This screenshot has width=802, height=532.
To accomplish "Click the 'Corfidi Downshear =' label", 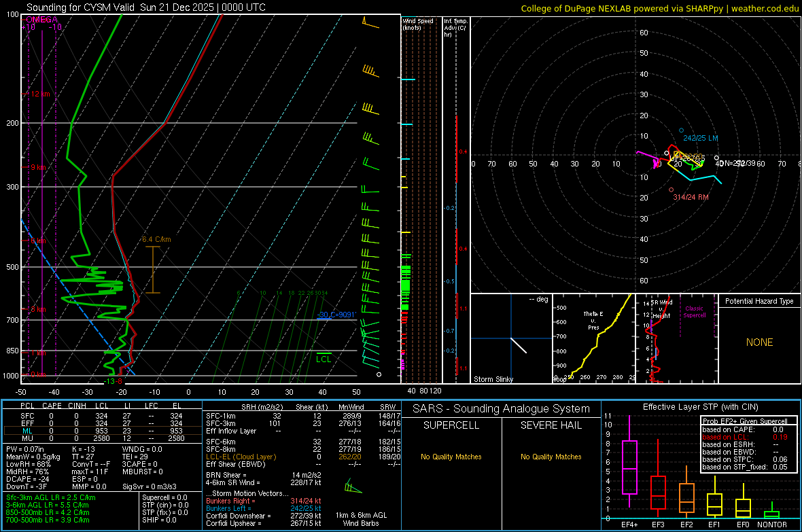I will [x=239, y=516].
